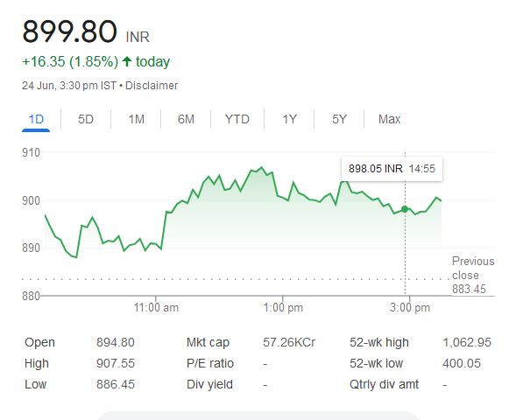Click the Mkt cap label

(208, 342)
